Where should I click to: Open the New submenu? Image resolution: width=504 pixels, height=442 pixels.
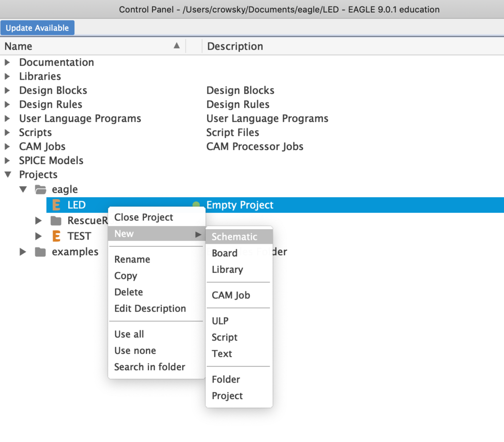(157, 234)
